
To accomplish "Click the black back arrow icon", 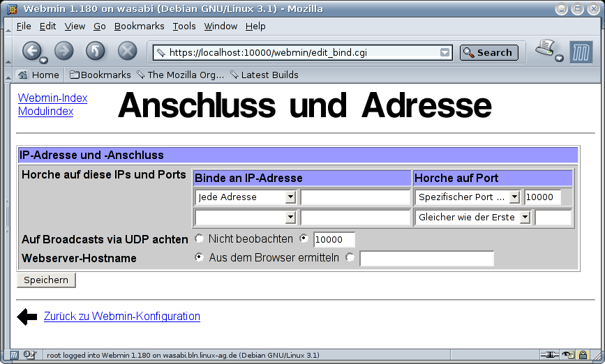I will tap(27, 317).
